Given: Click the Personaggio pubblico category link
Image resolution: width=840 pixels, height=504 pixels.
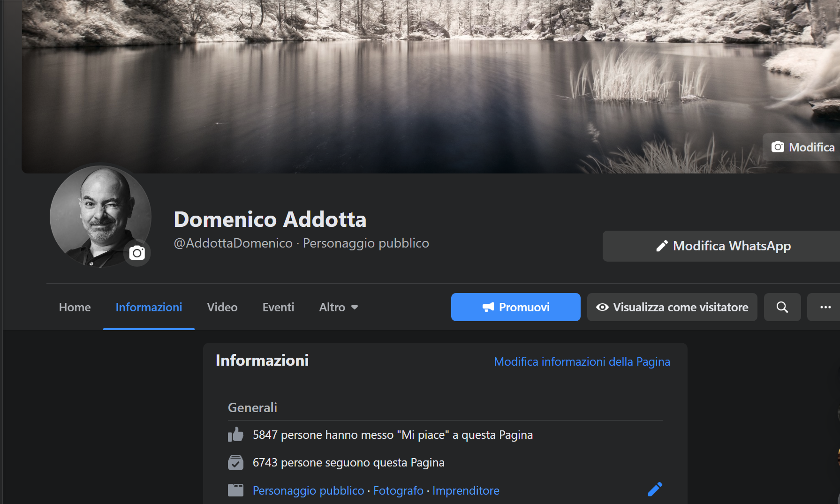Looking at the screenshot, I should pyautogui.click(x=308, y=490).
